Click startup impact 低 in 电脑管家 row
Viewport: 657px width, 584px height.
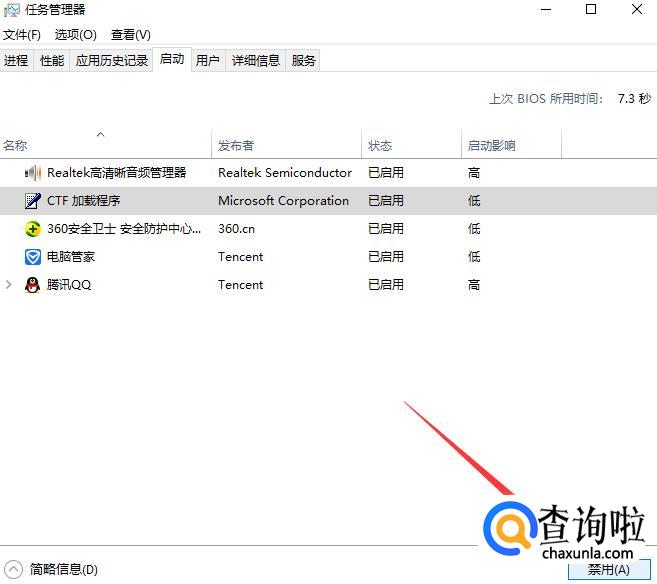coord(474,257)
